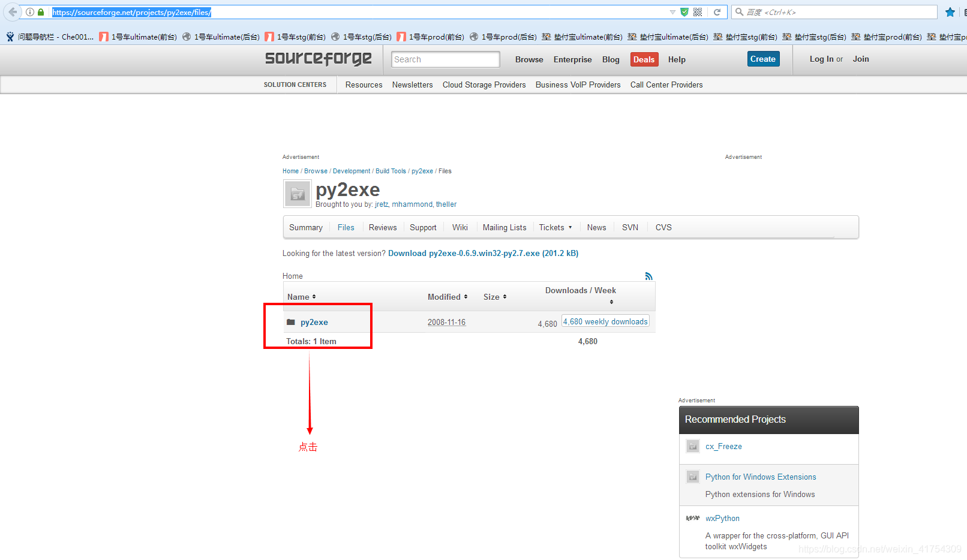Open the 问题导航栏 bookmark
The width and height of the screenshot is (967, 560).
50,37
